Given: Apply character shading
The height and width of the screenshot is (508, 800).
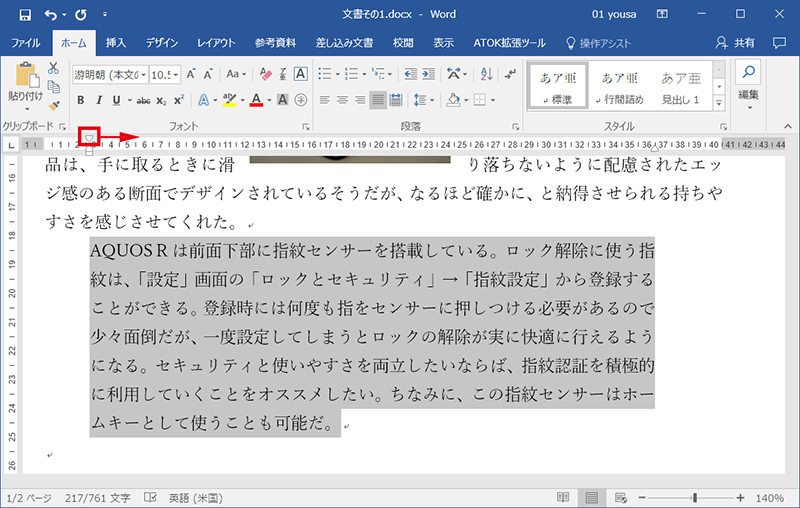Looking at the screenshot, I should pyautogui.click(x=283, y=100).
